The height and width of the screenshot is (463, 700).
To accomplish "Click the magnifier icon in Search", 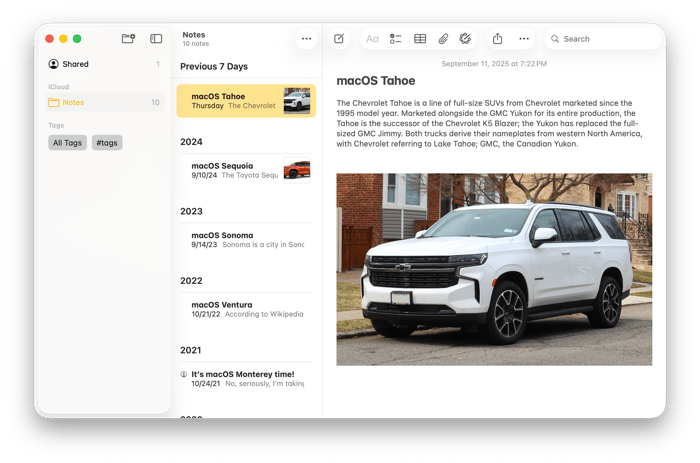I will pyautogui.click(x=555, y=39).
